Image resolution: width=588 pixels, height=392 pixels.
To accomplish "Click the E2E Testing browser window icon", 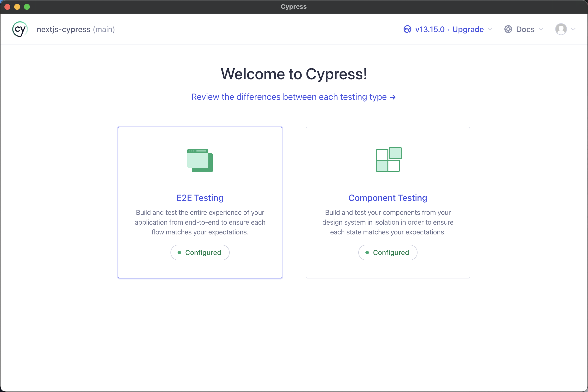I will click(x=200, y=161).
